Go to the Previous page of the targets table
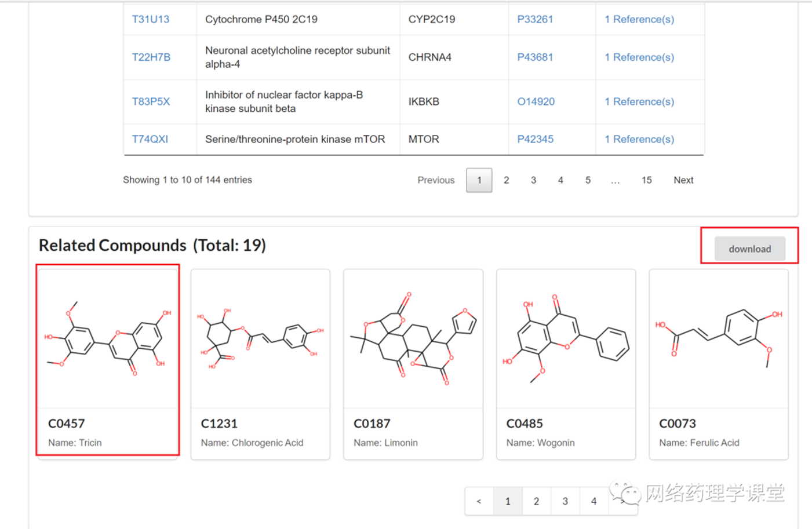 pyautogui.click(x=436, y=180)
